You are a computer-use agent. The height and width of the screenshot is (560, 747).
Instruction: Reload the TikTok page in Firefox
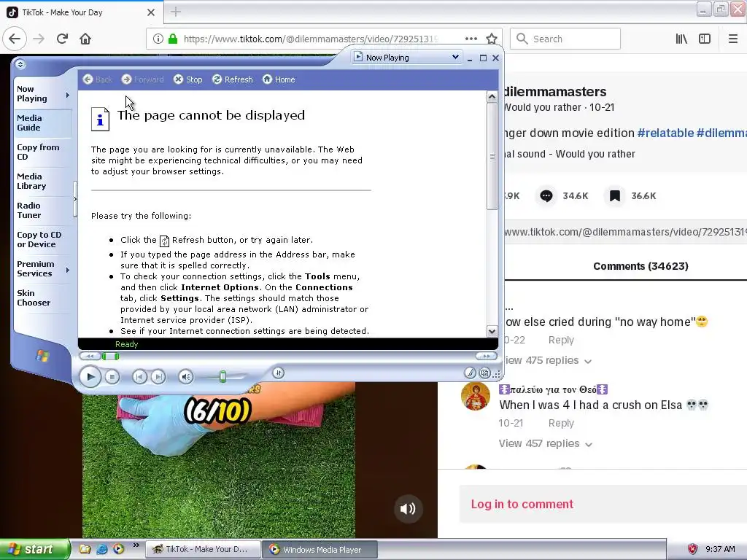tap(63, 39)
